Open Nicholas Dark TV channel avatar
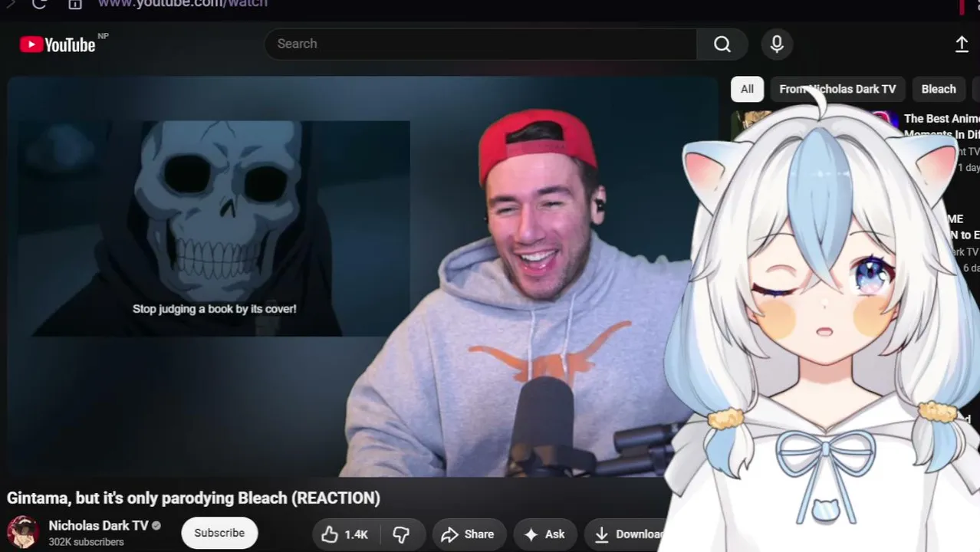 click(23, 532)
